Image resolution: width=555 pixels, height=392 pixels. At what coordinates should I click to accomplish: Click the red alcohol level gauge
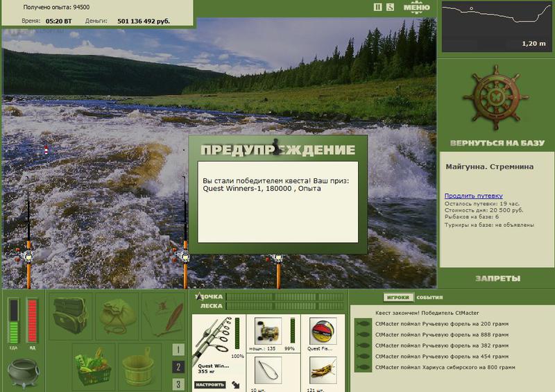pyautogui.click(x=32, y=321)
